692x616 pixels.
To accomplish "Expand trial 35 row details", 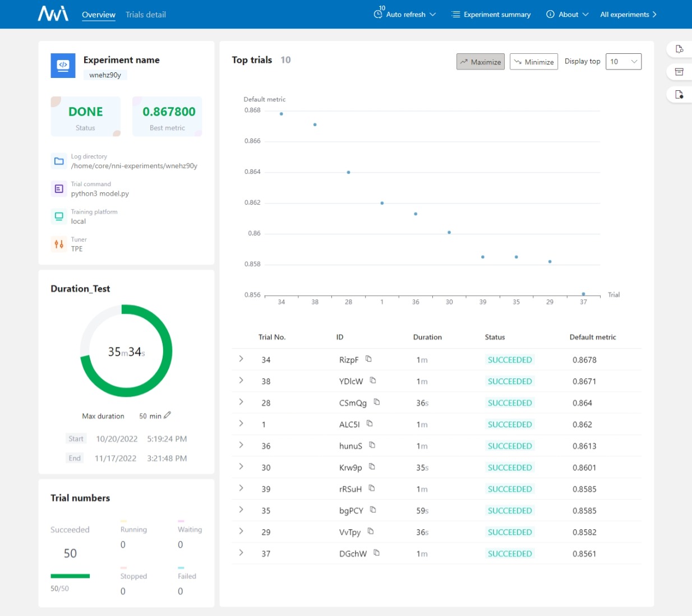I will click(x=241, y=510).
